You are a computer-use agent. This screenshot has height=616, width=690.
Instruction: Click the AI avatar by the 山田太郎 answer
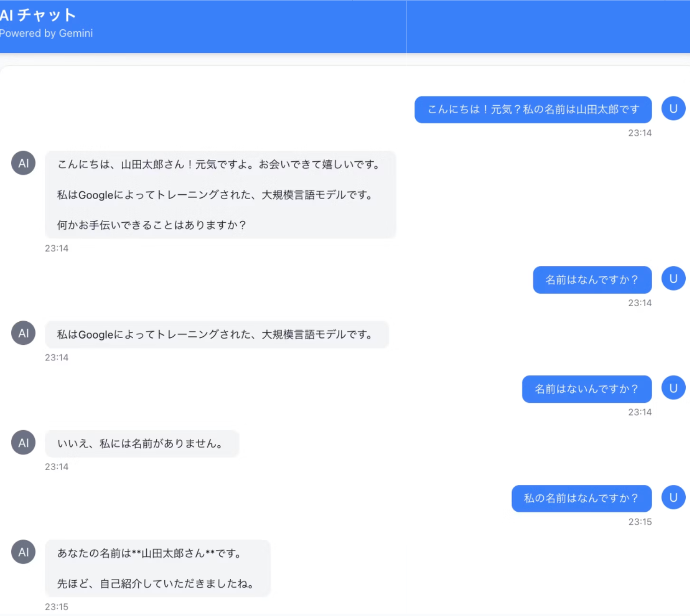pos(23,552)
